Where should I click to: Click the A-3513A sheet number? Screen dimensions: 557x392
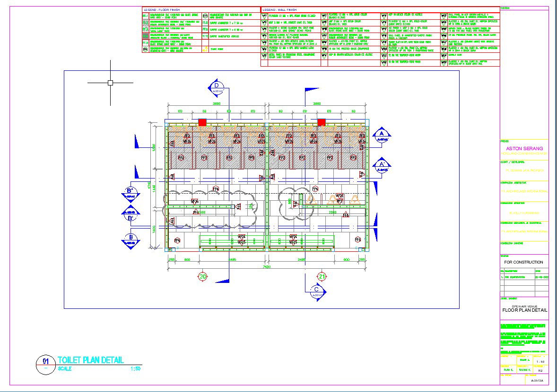(537, 380)
